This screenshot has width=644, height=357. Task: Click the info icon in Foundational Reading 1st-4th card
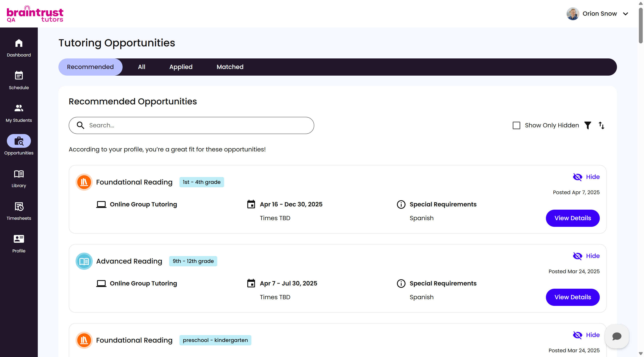(x=401, y=204)
